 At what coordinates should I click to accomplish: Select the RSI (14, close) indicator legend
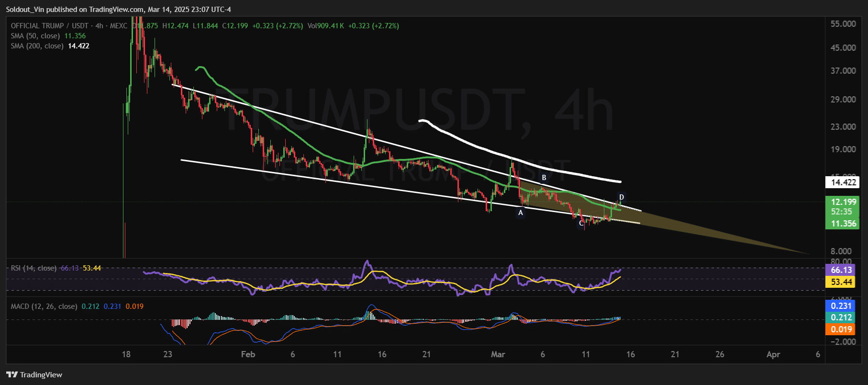[x=56, y=268]
